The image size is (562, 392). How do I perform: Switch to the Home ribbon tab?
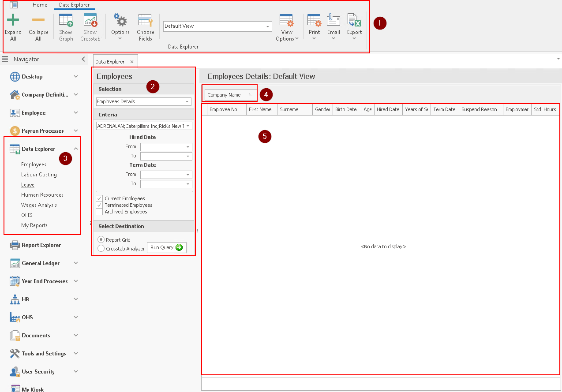[x=40, y=5]
